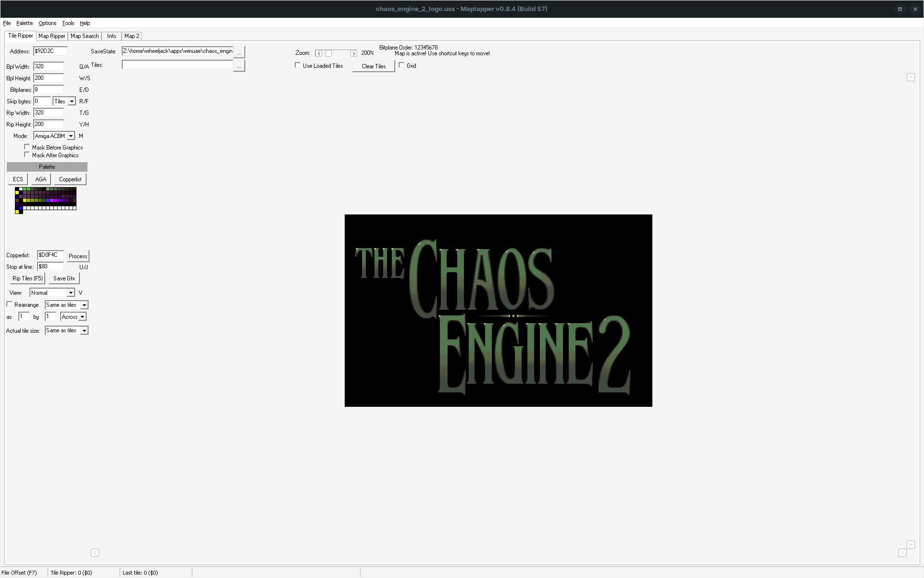Close the Maptapper window
Screen dimensions: 924x578
click(x=915, y=9)
